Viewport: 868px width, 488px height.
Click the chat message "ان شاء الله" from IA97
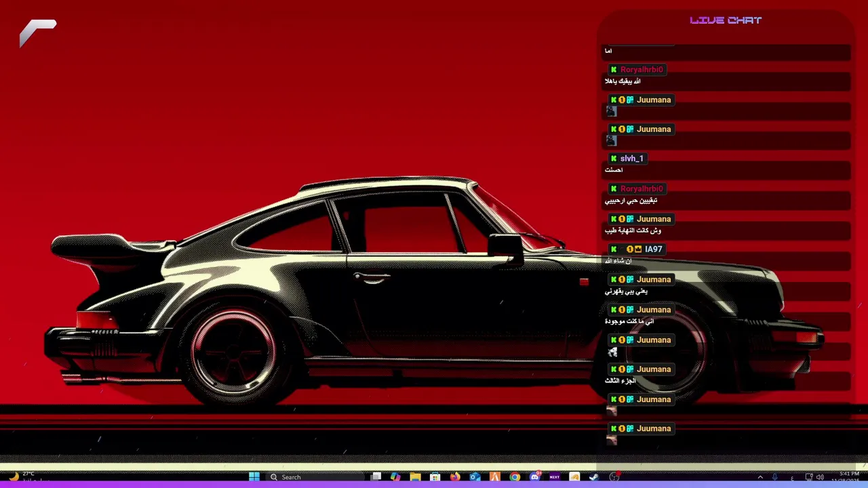(x=618, y=261)
